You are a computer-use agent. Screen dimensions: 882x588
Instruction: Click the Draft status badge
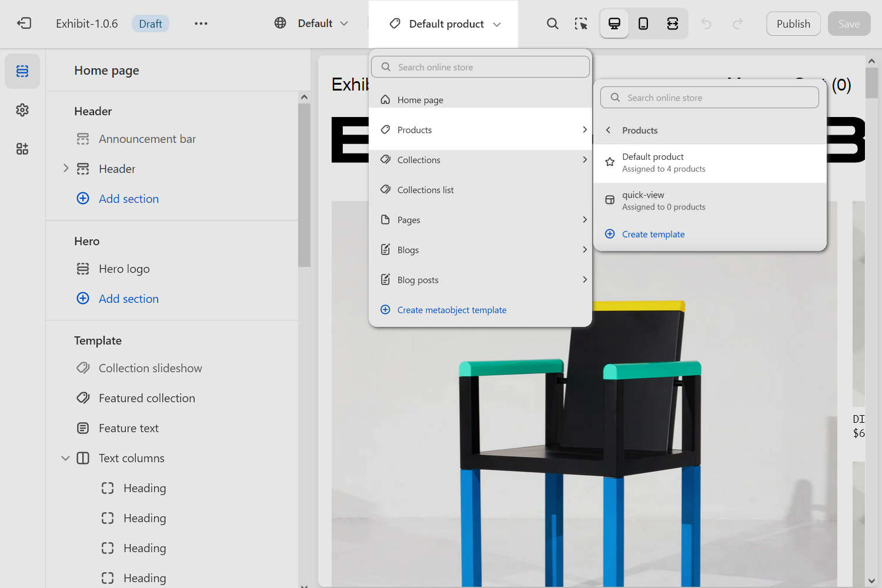pos(151,24)
